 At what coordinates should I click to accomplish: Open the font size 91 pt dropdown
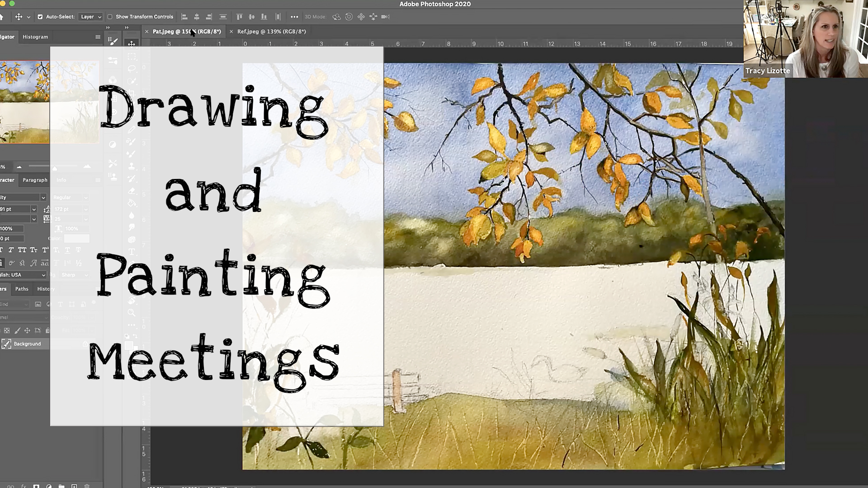tap(33, 209)
